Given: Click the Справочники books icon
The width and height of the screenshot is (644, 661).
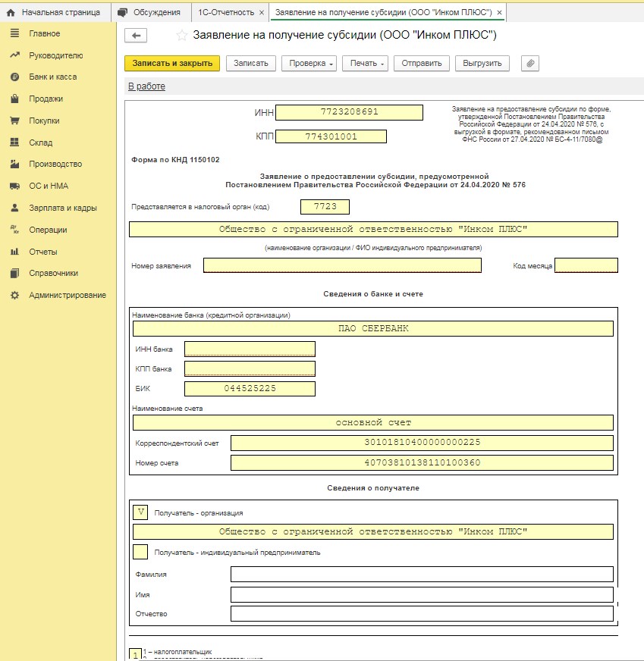Looking at the screenshot, I should [x=14, y=273].
